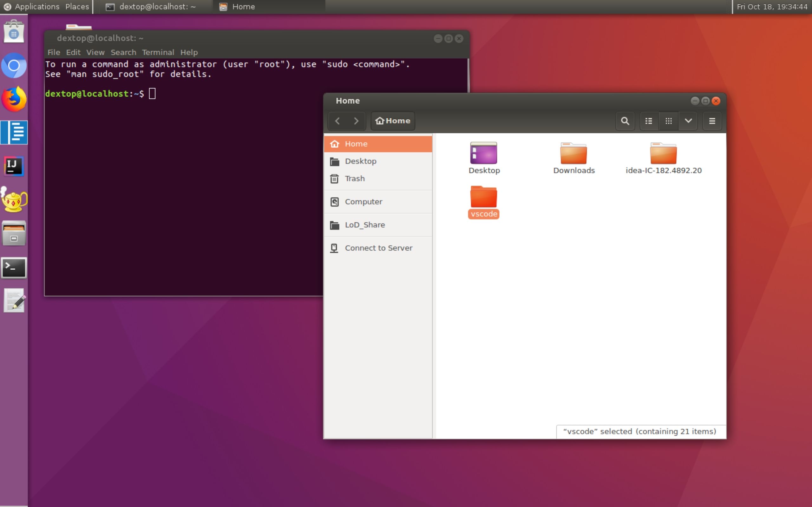Open the file archive manager from the dock

(14, 234)
